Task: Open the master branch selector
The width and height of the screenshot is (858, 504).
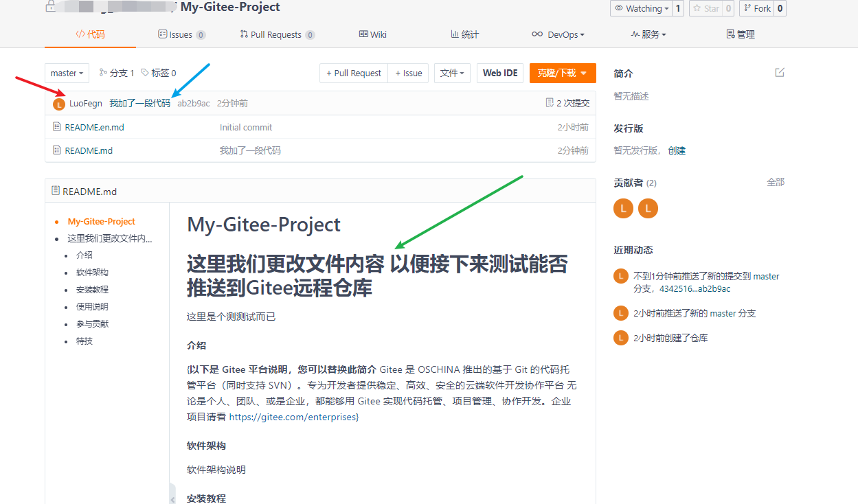Action: 67,73
